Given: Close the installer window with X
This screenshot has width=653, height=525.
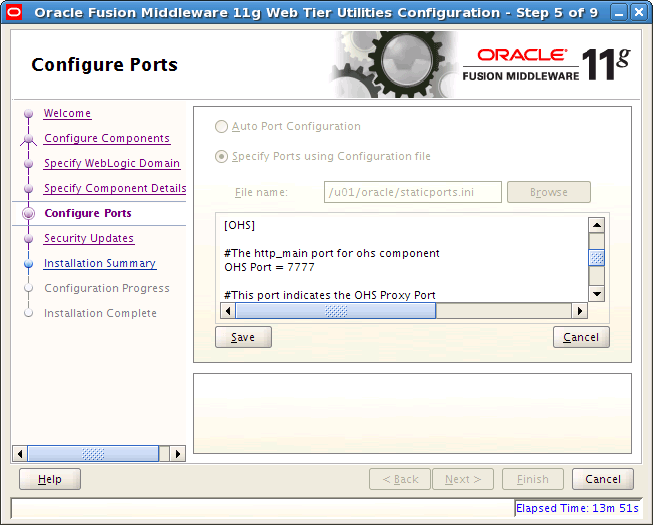Looking at the screenshot, I should coord(638,12).
